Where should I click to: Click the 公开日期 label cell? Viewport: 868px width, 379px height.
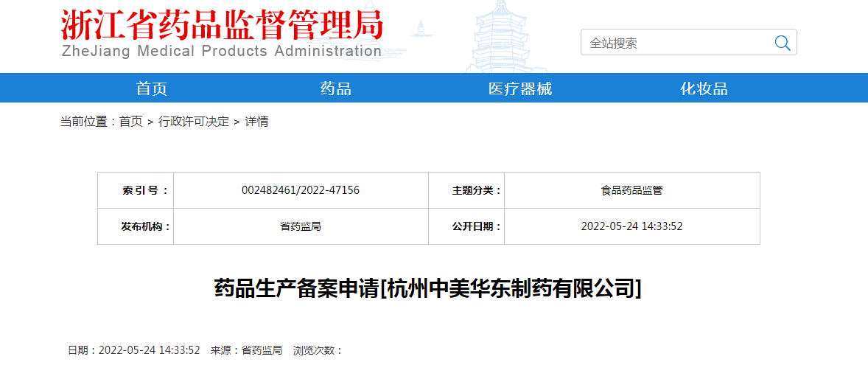(x=466, y=226)
